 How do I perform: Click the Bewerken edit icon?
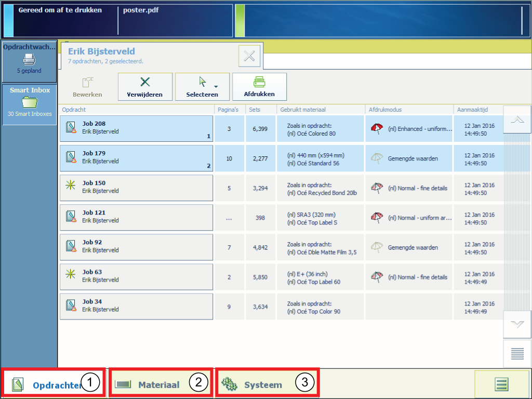tap(87, 82)
